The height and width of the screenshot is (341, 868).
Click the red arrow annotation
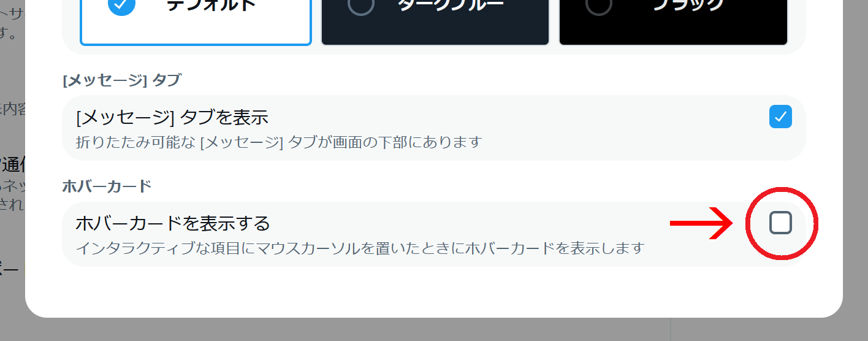701,223
